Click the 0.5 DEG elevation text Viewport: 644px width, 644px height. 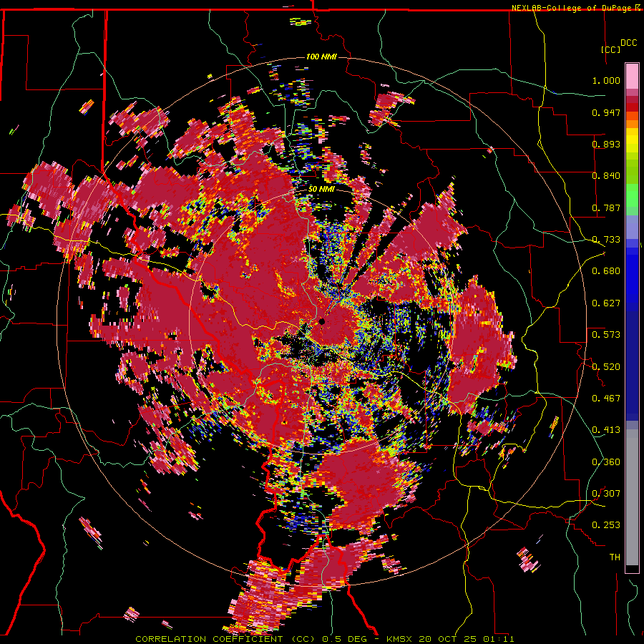pyautogui.click(x=344, y=639)
